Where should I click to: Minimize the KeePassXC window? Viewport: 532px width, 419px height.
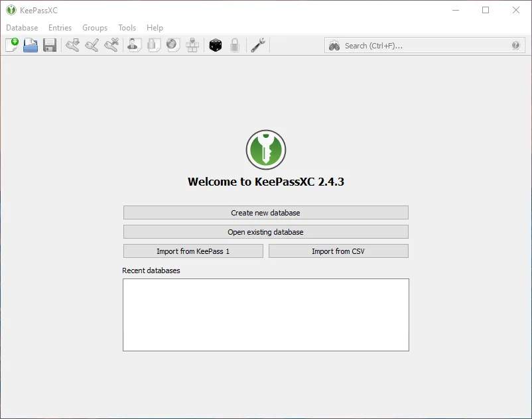point(456,10)
